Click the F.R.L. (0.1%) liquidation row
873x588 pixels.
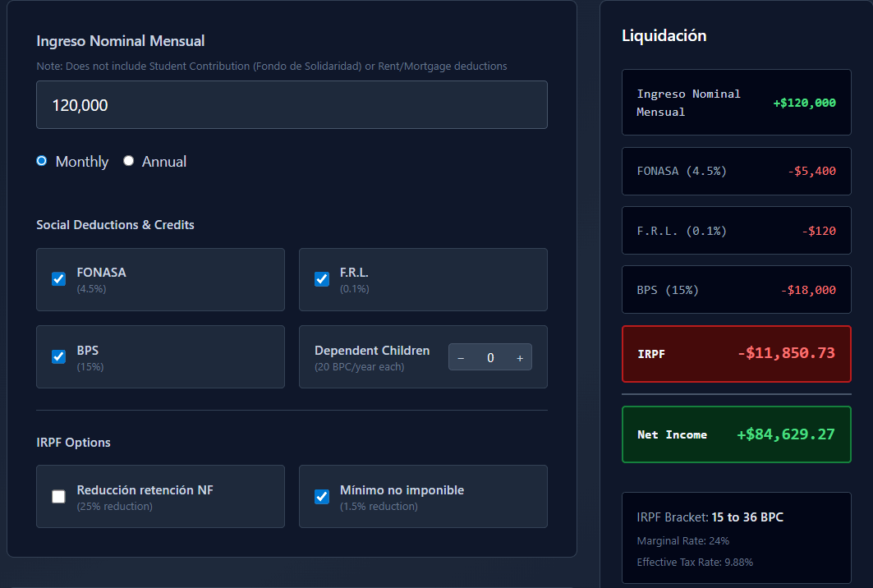(x=736, y=231)
